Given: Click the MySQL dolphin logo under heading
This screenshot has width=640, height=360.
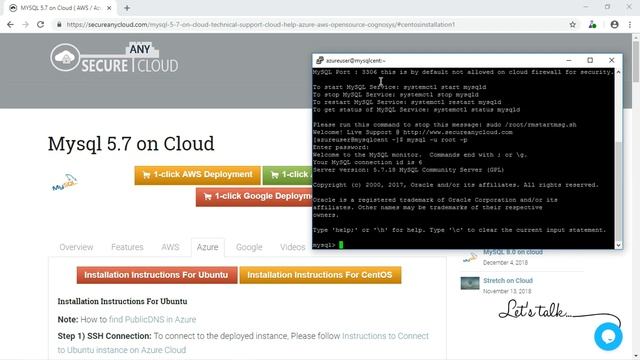Looking at the screenshot, I should (x=64, y=182).
